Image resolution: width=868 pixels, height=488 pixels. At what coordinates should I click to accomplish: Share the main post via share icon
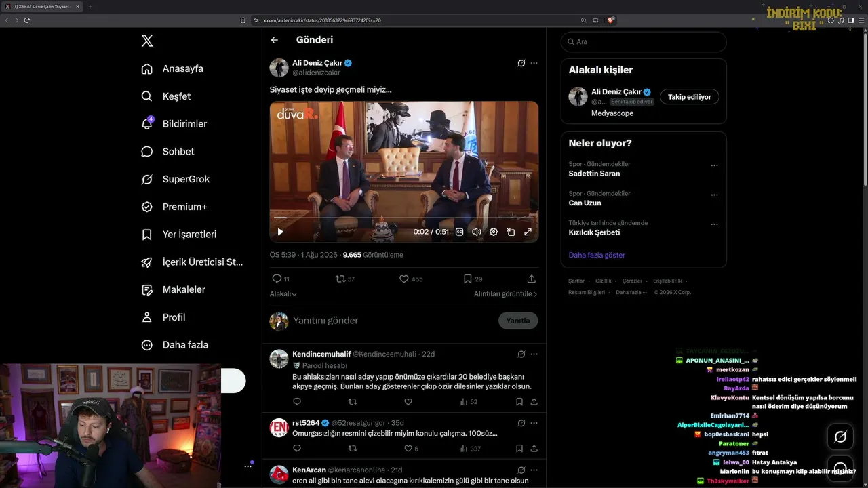(532, 279)
